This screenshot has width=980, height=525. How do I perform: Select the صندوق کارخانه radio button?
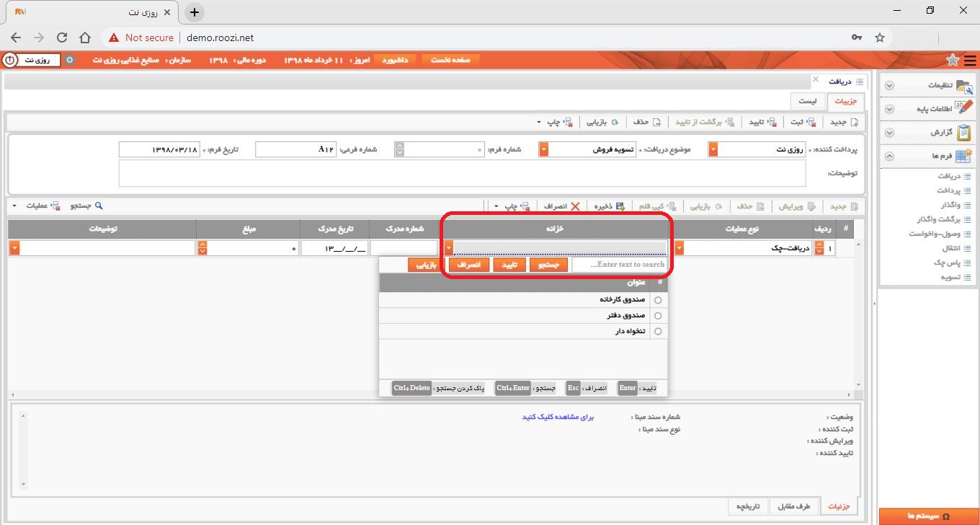(656, 299)
